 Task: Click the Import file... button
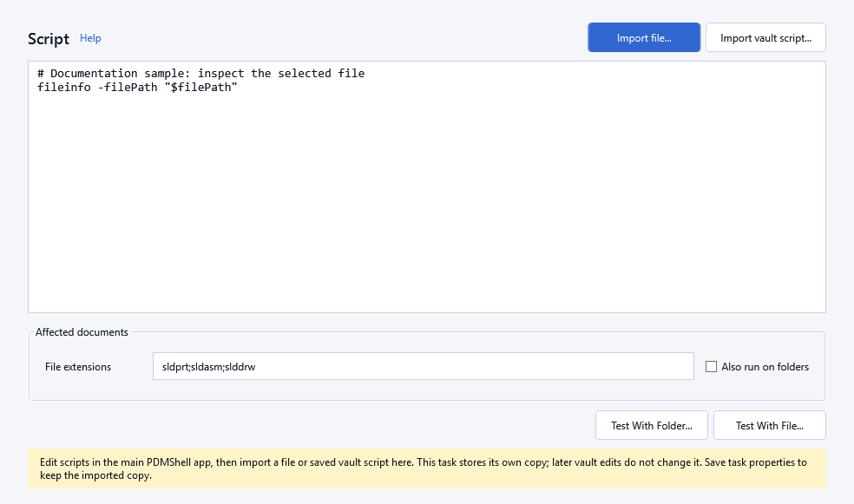644,37
